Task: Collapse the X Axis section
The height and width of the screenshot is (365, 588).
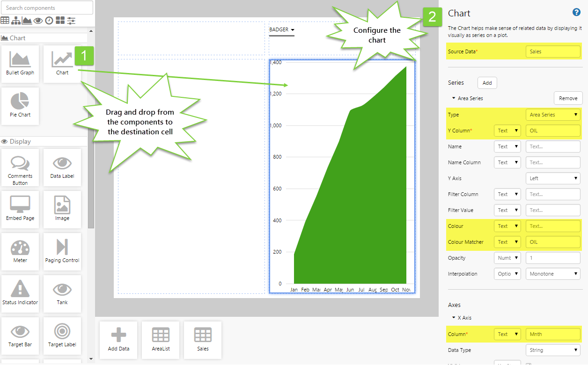Action: click(x=454, y=318)
